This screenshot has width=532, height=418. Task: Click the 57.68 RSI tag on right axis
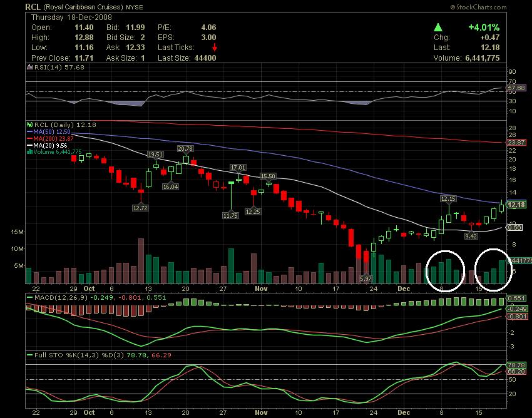point(516,88)
